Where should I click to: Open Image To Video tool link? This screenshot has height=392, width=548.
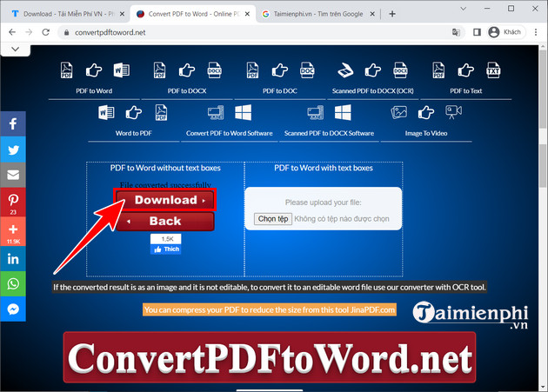[426, 133]
